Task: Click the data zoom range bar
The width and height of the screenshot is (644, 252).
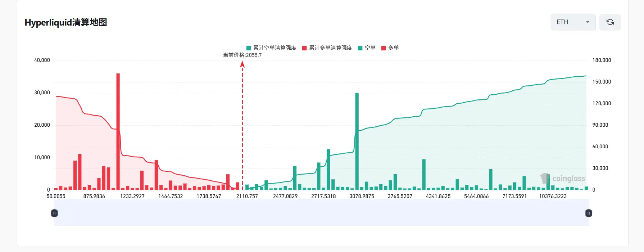Action: [321, 213]
